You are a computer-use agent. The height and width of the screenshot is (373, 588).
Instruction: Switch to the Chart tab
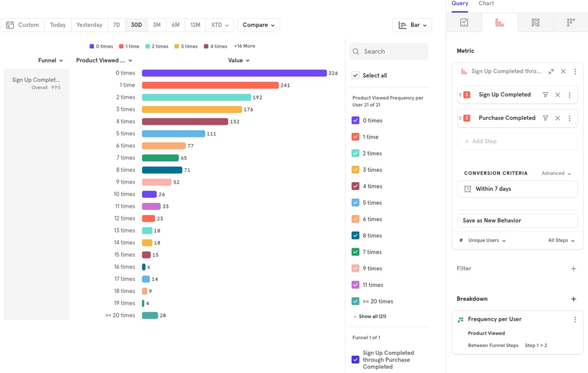486,4
